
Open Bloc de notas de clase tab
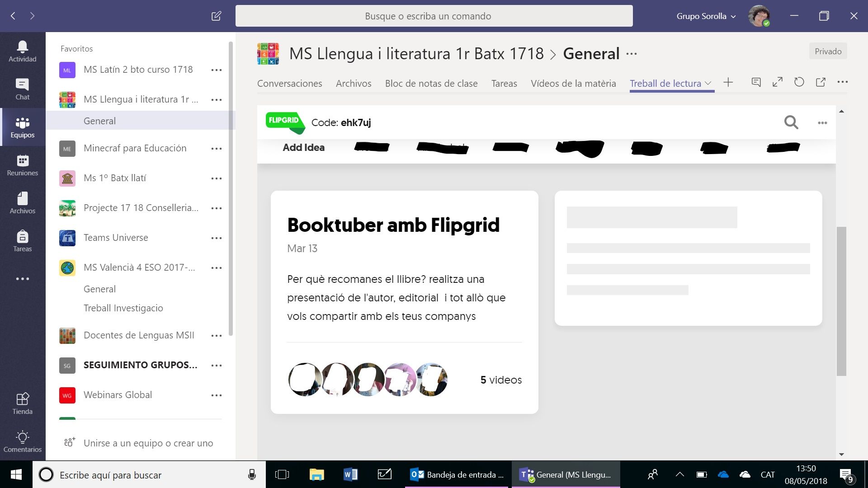431,84
